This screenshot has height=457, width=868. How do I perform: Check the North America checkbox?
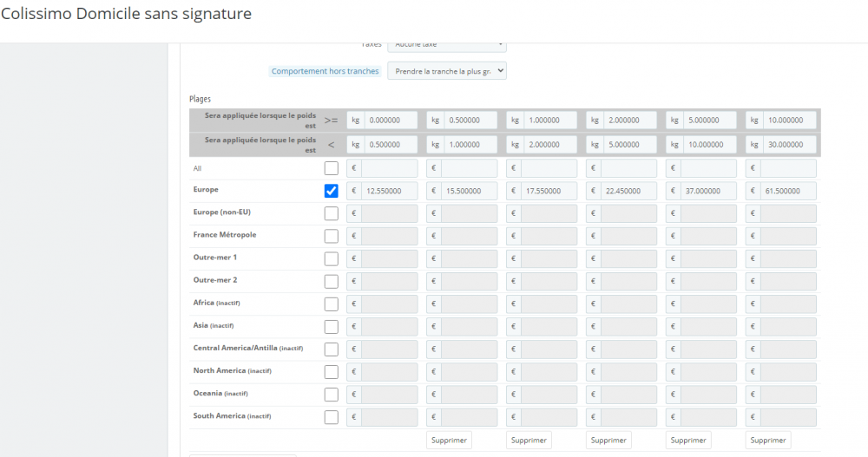331,372
